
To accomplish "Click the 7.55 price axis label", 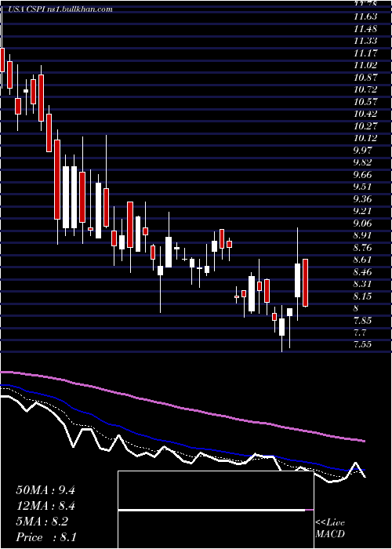I will 364,344.
